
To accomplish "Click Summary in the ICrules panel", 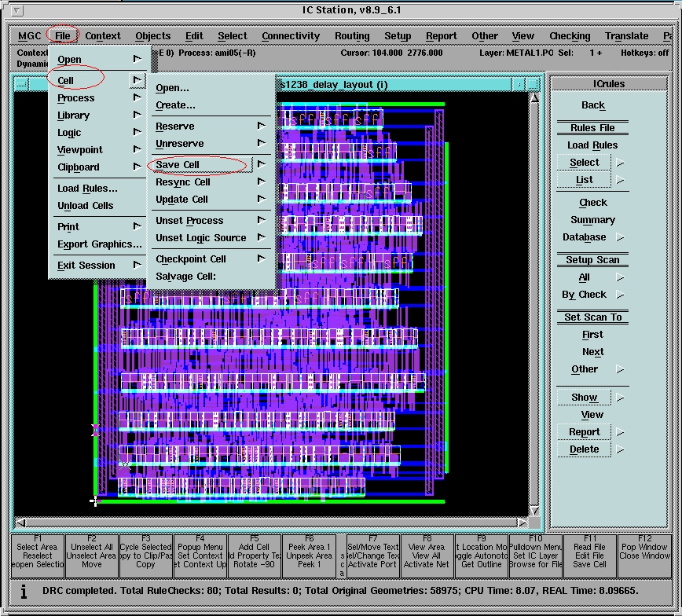I will pyautogui.click(x=592, y=220).
